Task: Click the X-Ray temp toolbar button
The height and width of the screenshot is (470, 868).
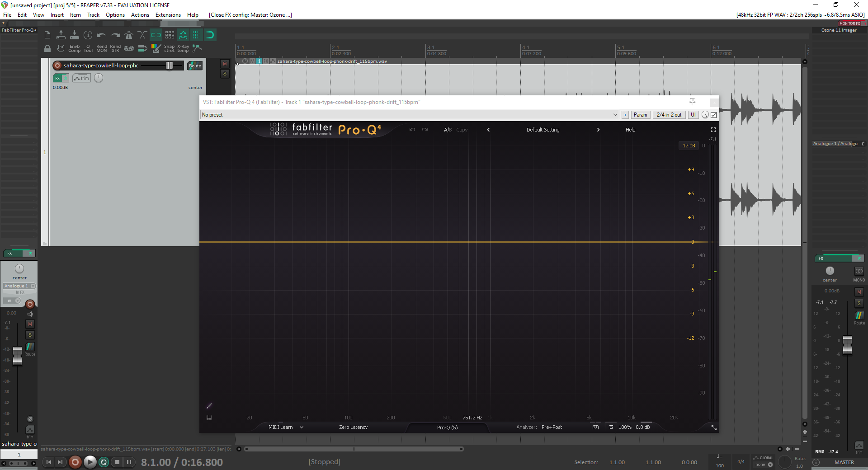Action: [x=183, y=48]
